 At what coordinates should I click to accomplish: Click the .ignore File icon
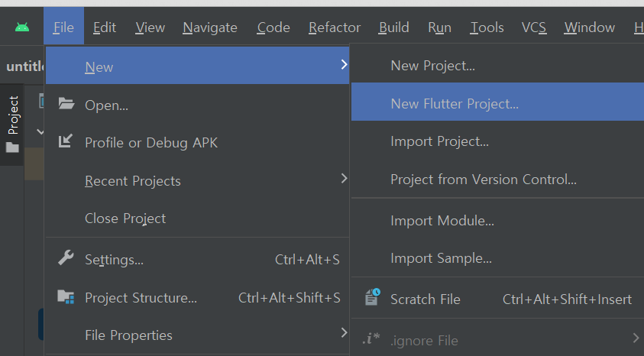(x=371, y=339)
